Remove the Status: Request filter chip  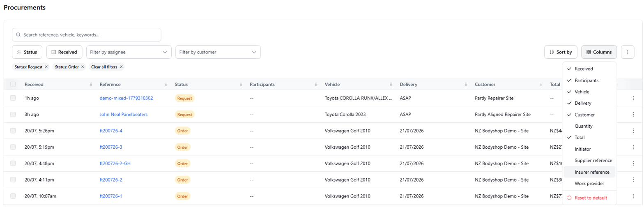(x=46, y=67)
